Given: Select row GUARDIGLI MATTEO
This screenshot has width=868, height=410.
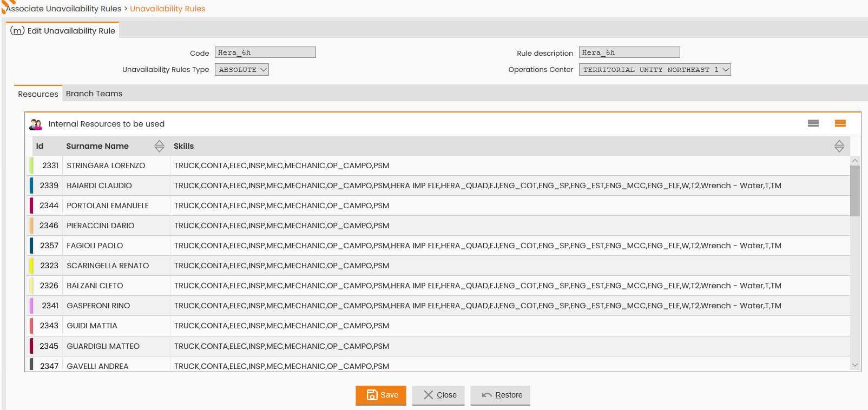Looking at the screenshot, I should [x=439, y=346].
